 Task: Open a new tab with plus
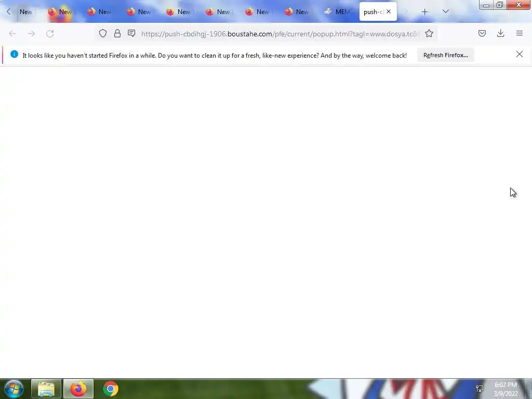click(424, 12)
